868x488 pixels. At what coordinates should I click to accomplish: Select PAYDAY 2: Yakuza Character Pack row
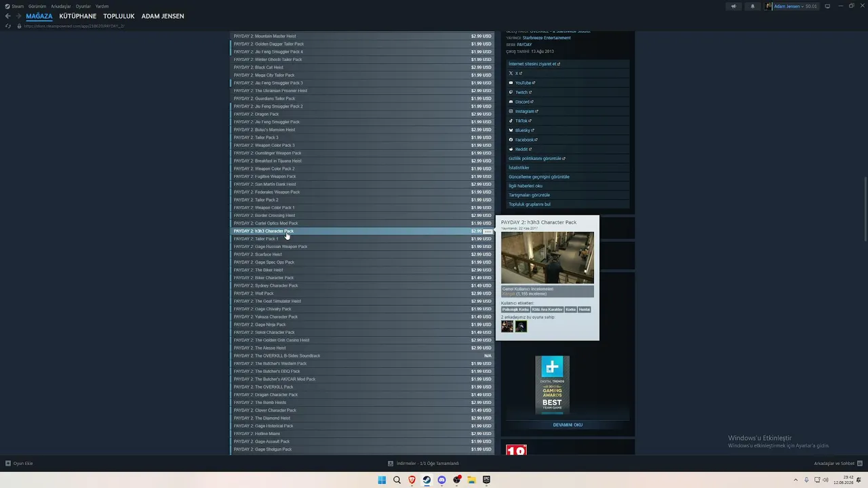[x=363, y=317]
